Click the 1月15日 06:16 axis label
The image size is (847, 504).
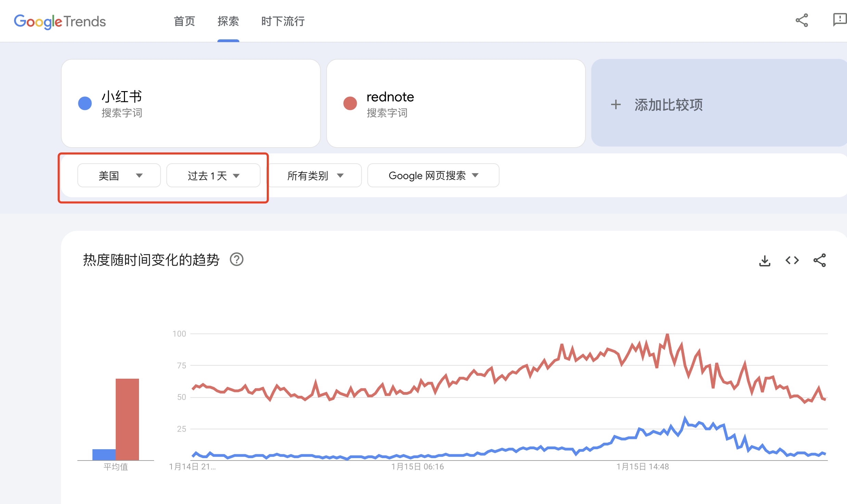click(418, 467)
